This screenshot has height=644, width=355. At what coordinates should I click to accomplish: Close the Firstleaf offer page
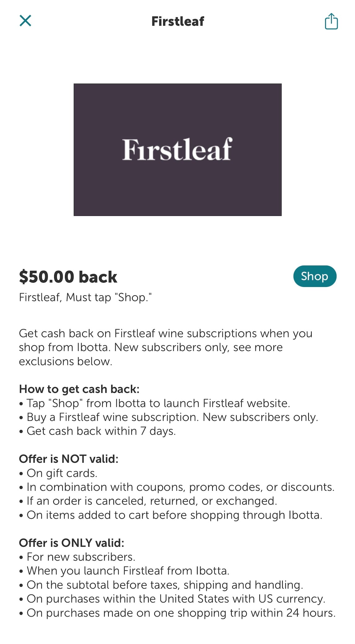pos(25,21)
